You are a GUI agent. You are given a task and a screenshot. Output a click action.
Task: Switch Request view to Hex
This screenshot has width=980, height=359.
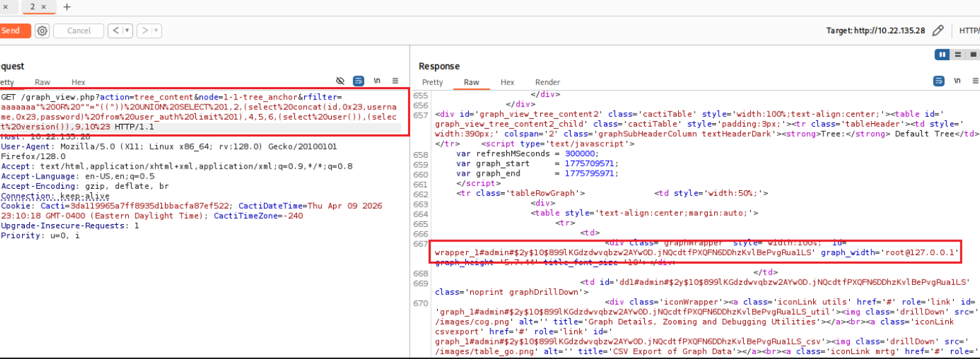pyautogui.click(x=78, y=82)
